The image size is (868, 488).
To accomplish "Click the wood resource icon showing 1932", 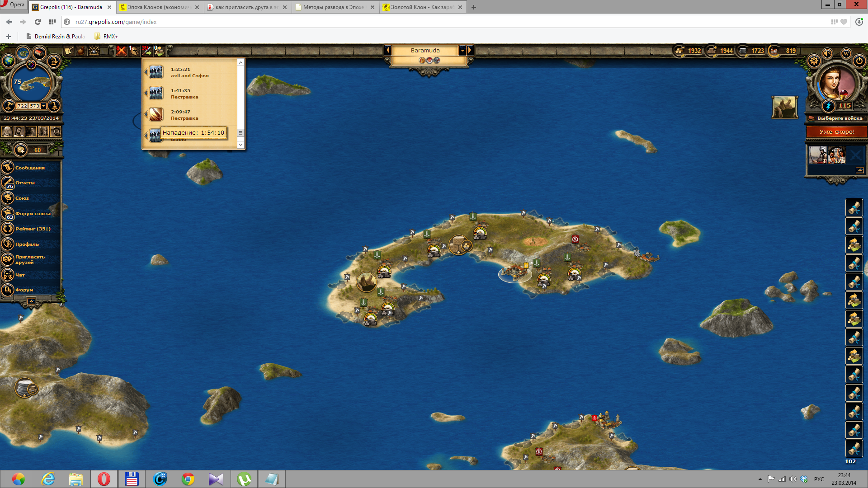I will pos(679,51).
